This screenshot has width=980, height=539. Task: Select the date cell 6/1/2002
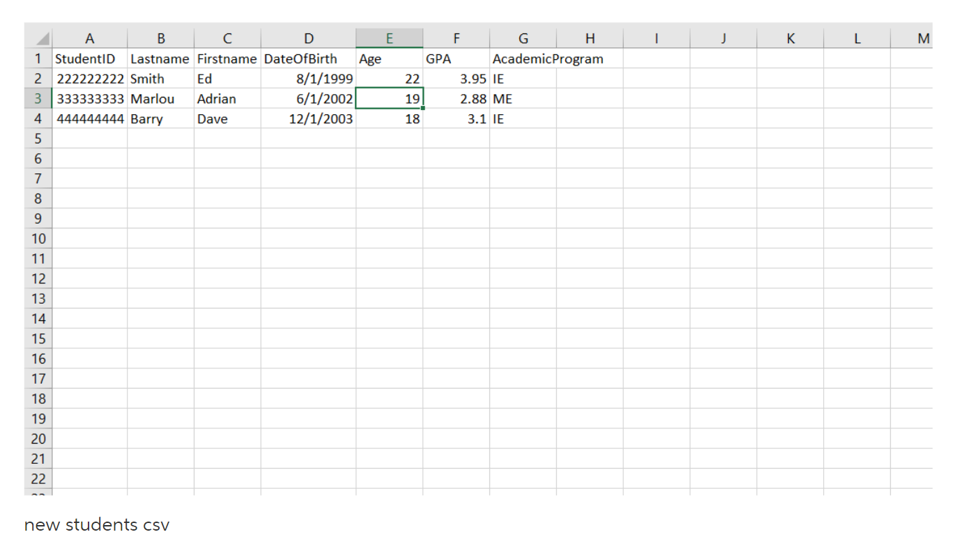[x=309, y=99]
